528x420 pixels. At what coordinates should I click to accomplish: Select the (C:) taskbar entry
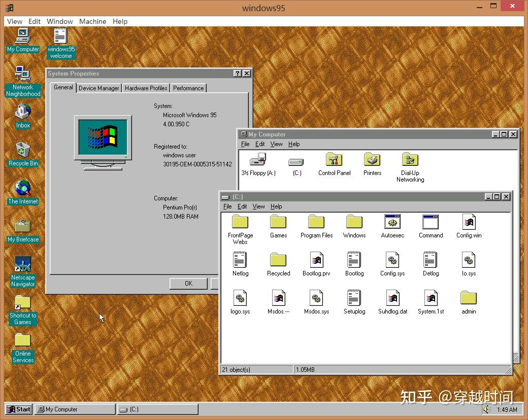pyautogui.click(x=157, y=409)
